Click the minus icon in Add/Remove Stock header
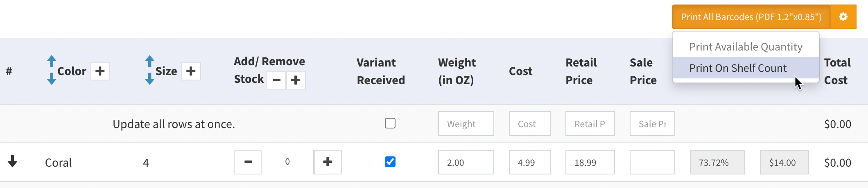Viewport: 868px width, 188px height. (x=276, y=80)
